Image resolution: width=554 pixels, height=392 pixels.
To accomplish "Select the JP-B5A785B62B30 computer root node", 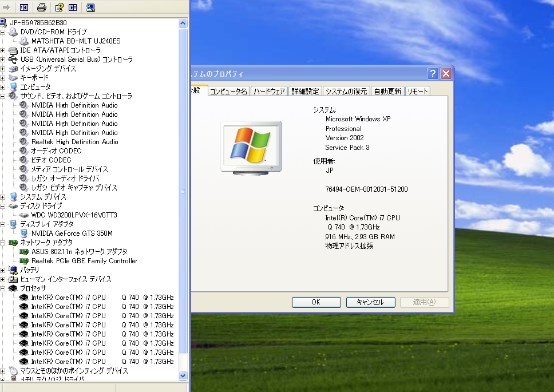I will click(x=38, y=22).
